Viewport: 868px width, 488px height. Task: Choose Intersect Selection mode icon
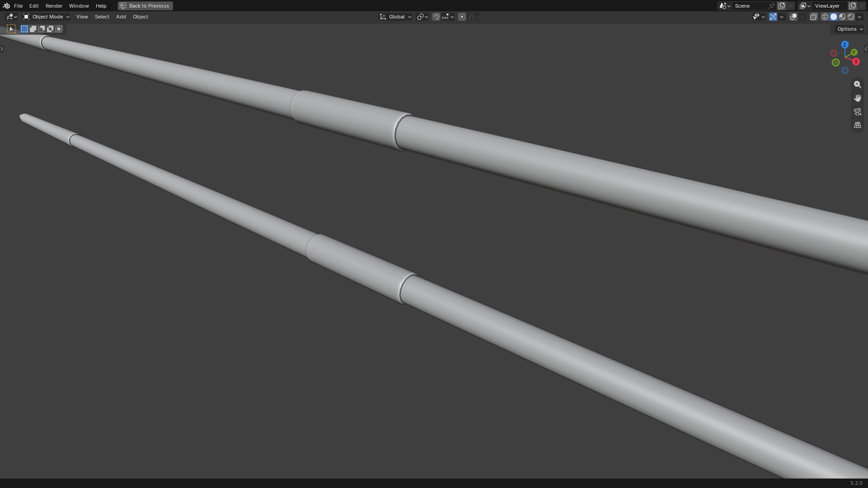tap(59, 29)
